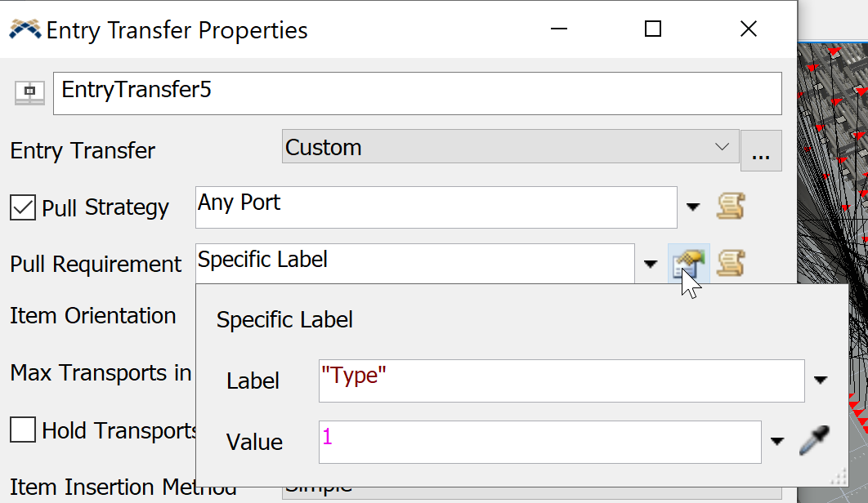868x503 pixels.
Task: Click the Specific Label requirement field
Action: point(414,264)
